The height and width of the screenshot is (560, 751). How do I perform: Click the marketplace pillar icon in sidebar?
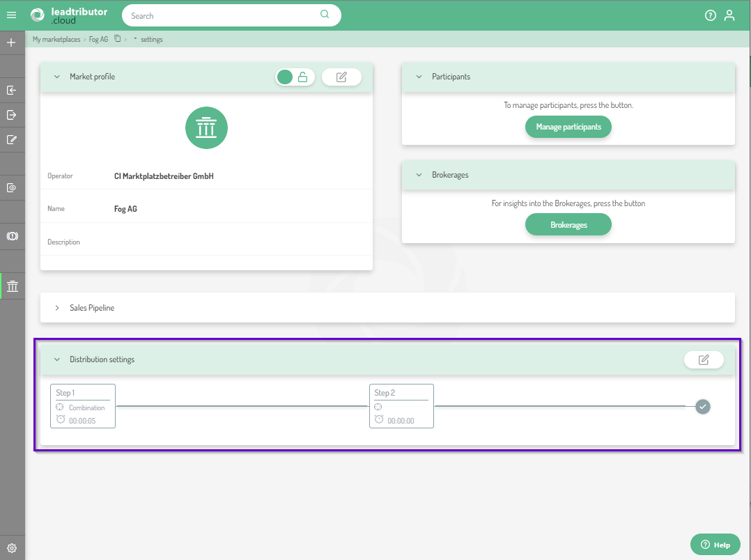coord(12,286)
